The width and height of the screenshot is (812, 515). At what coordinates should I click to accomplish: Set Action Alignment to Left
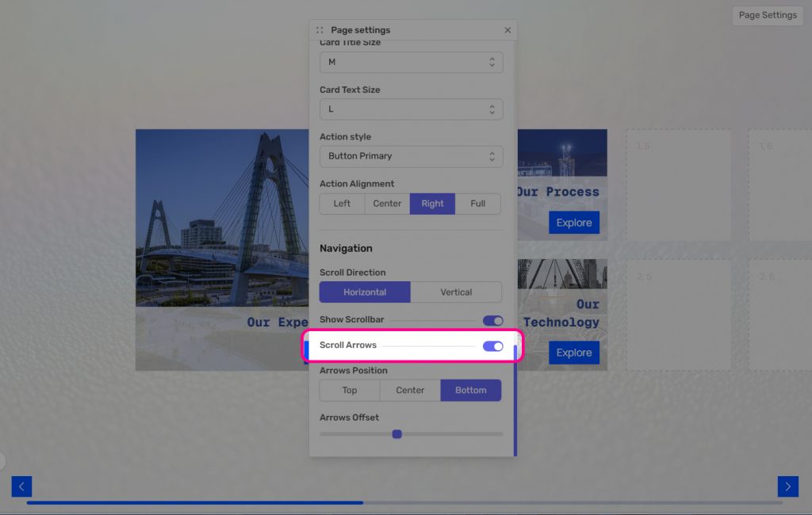[342, 204]
